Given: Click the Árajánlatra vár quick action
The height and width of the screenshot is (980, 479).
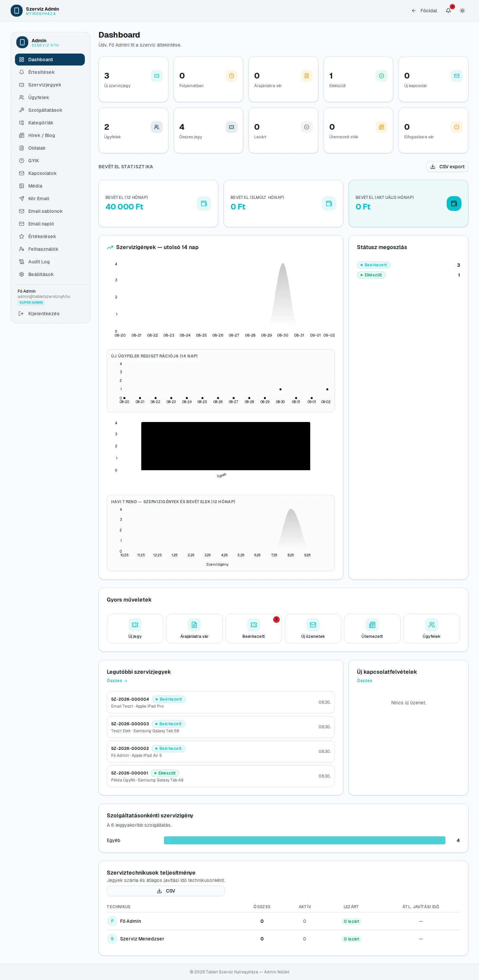Looking at the screenshot, I should (x=194, y=629).
